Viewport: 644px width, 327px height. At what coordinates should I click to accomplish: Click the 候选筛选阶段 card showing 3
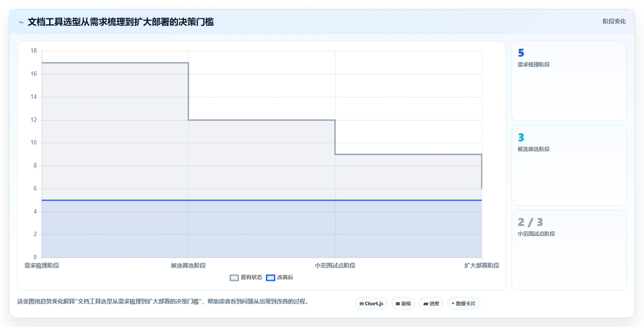point(569,165)
